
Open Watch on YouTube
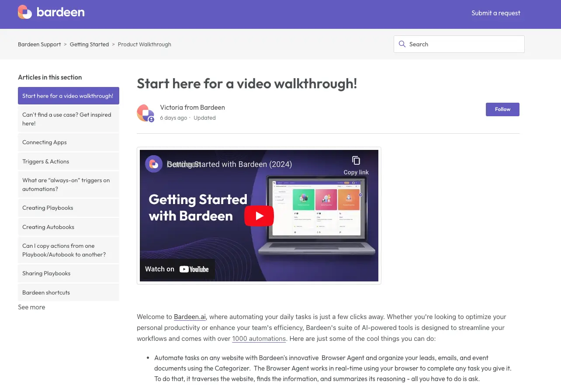coord(177,269)
